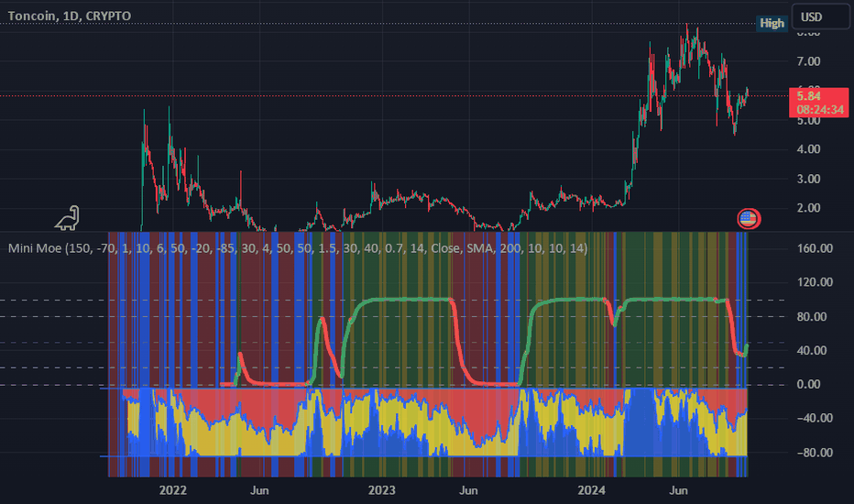Open the Mini Moe indicator legend
Image resolution: width=854 pixels, height=504 pixels.
coord(298,248)
